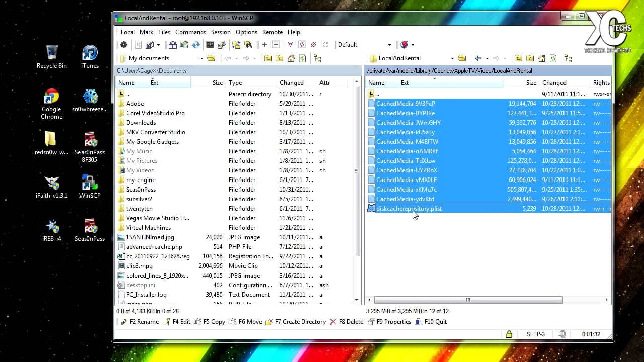Image resolution: width=644 pixels, height=362 pixels.
Task: Click the Find Files binoculars icon
Action: [x=248, y=45]
